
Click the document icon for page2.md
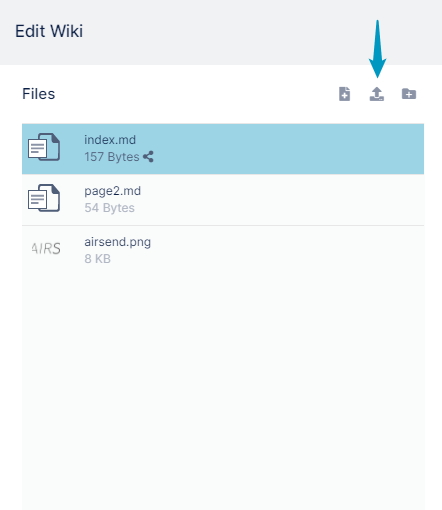coord(44,198)
